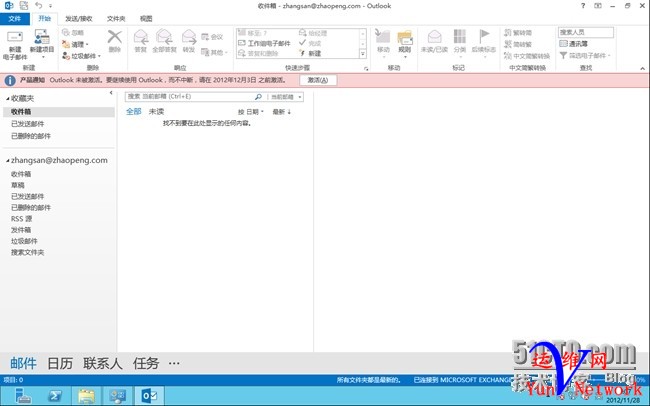650x406 pixels.
Task: Switch to 日历 calendar view
Action: point(60,363)
